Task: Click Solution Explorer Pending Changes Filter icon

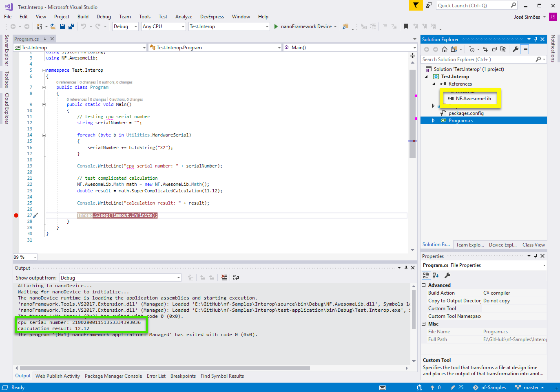Action: tap(472, 49)
